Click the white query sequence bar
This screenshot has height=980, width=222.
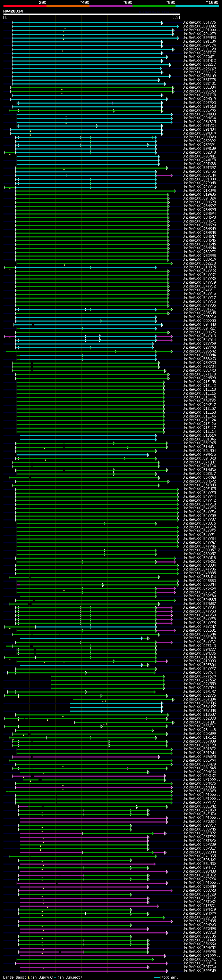pyautogui.click(x=92, y=15)
